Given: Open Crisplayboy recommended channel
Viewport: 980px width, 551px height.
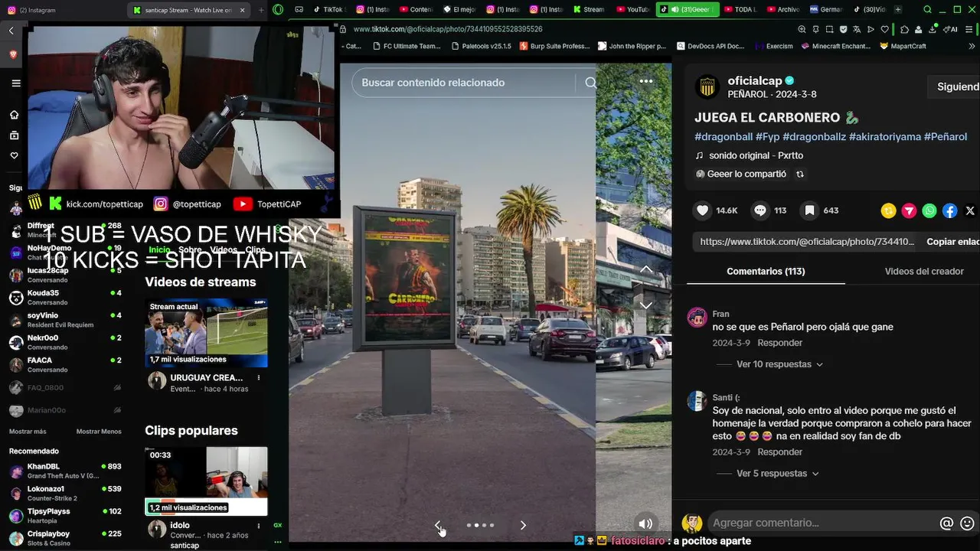Looking at the screenshot, I should pyautogui.click(x=65, y=537).
